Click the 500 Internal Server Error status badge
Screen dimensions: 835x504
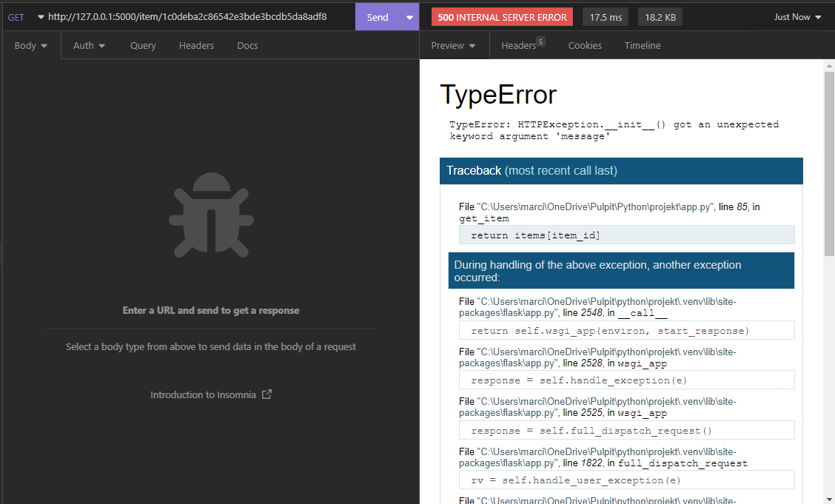[502, 17]
